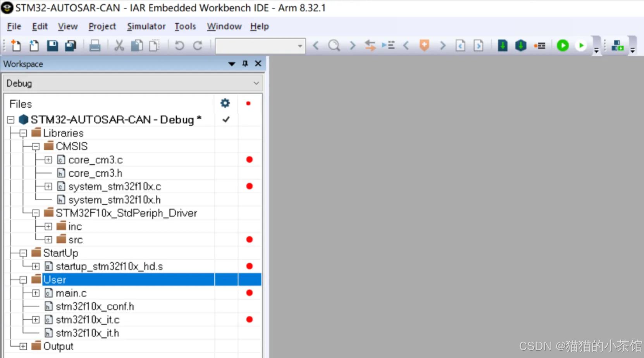644x358 pixels.
Task: Open the View menu
Action: 68,26
